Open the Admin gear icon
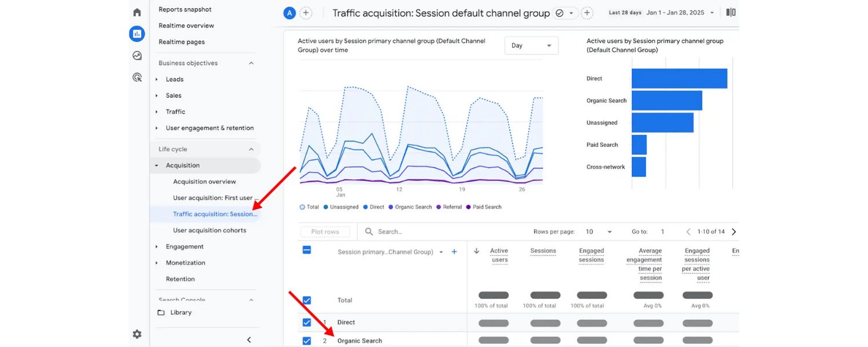The image size is (868, 347). pos(137,334)
